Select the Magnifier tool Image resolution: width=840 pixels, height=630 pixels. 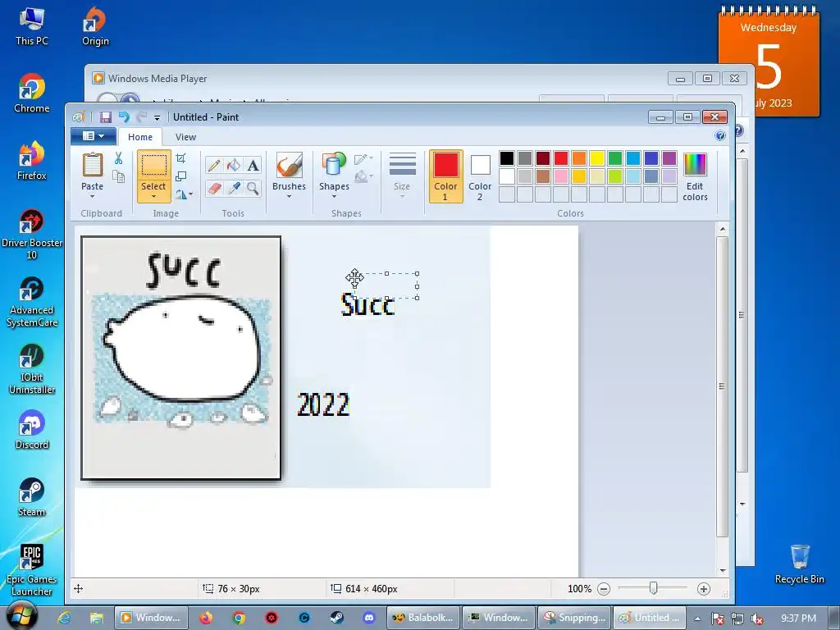[x=253, y=188]
